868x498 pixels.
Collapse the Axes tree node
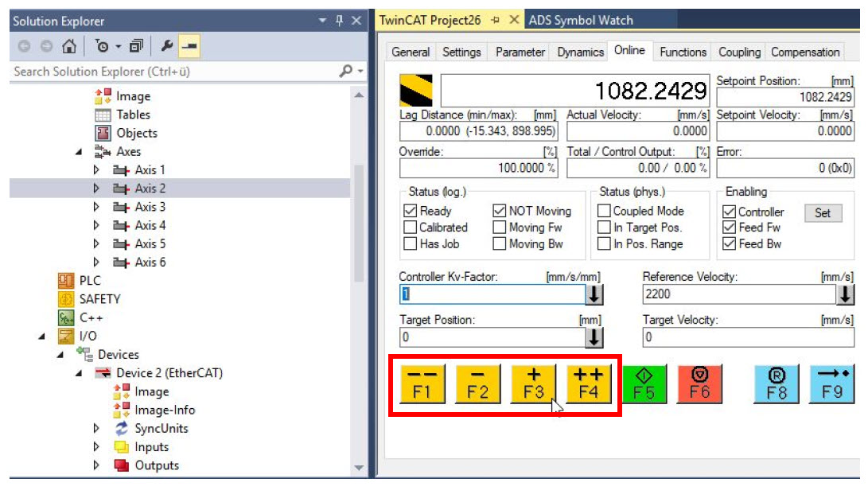pyautogui.click(x=79, y=152)
